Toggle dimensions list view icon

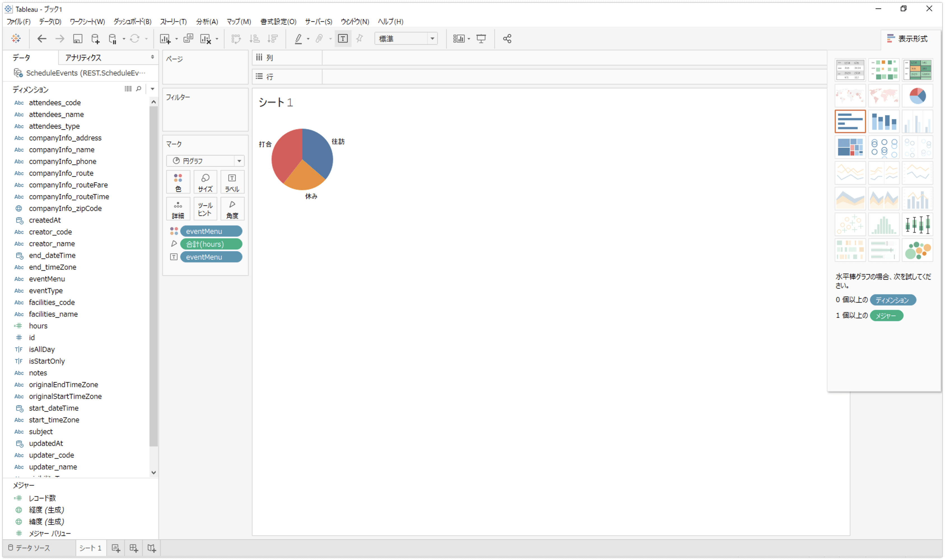128,89
